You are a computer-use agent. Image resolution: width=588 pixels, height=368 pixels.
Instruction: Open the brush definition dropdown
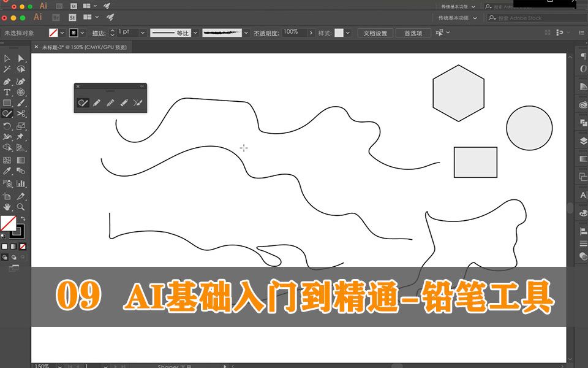point(245,33)
